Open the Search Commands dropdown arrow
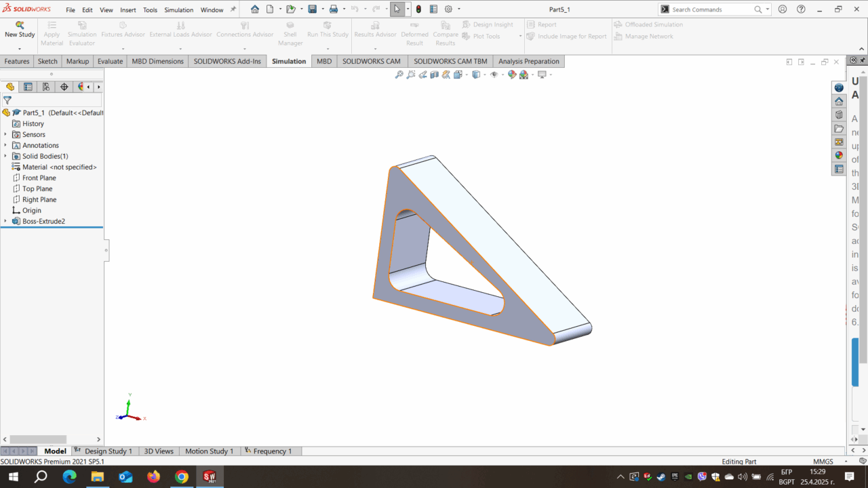 point(768,9)
